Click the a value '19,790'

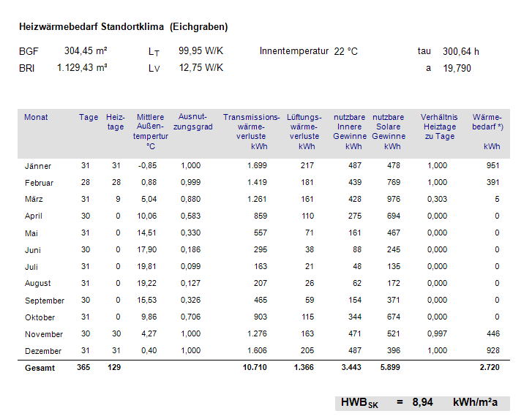point(457,69)
